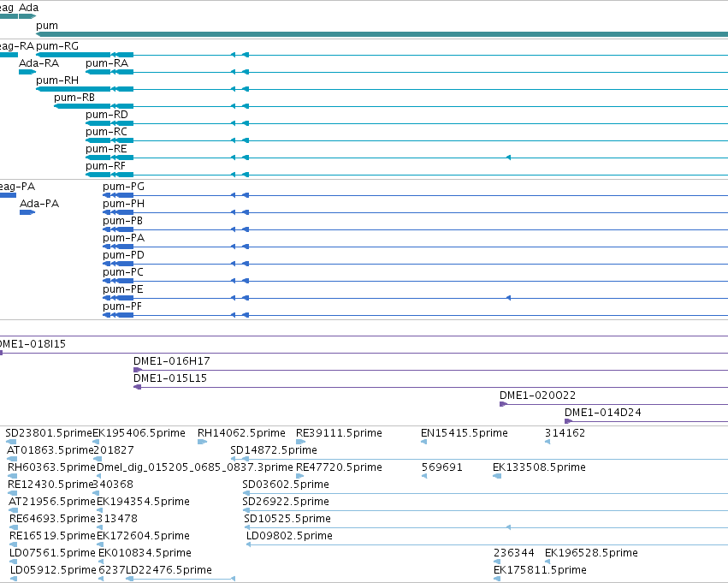Select EST EK175811.5prime label
Viewport: 728px width, 583px height.
pos(540,570)
